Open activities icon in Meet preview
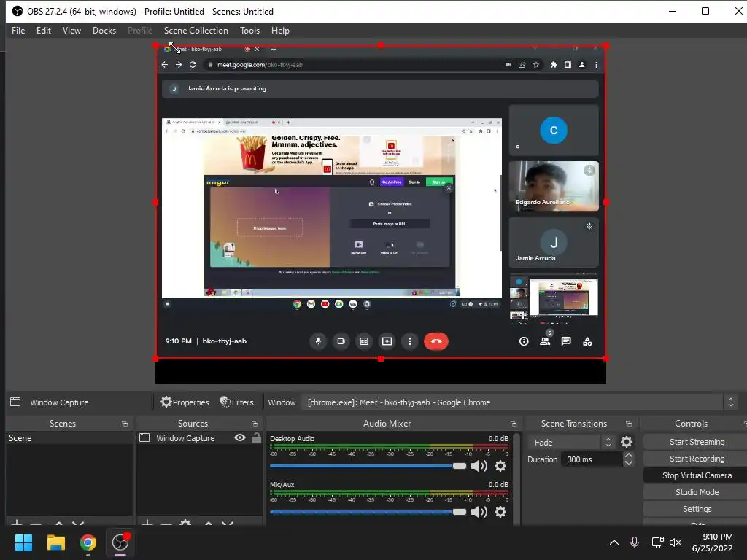The height and width of the screenshot is (560, 747). 587,341
